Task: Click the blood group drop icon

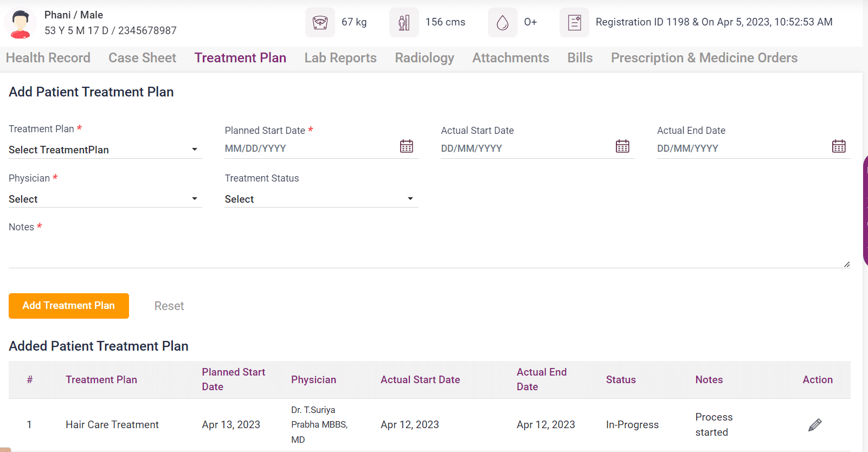Action: (x=503, y=22)
